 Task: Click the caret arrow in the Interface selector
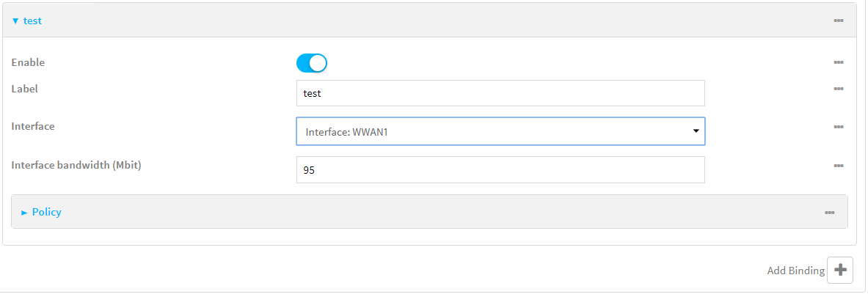695,131
